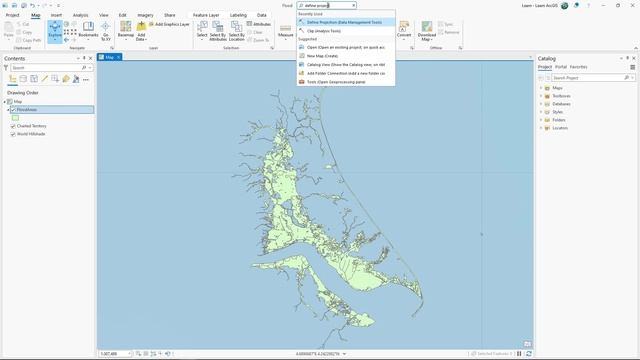Open the coordinate display units dropdown
Image resolution: width=640 pixels, height=360 pixels.
(x=344, y=354)
